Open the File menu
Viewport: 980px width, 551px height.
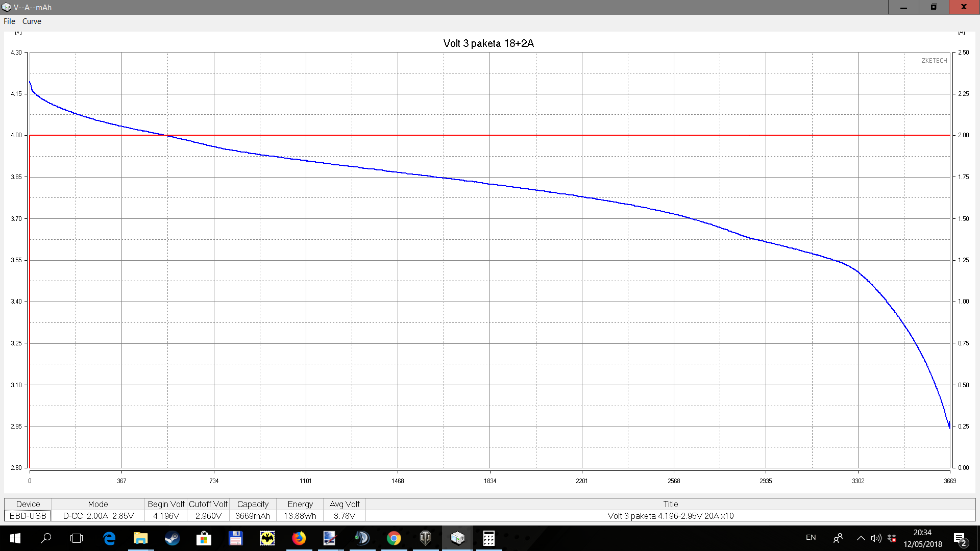point(9,21)
